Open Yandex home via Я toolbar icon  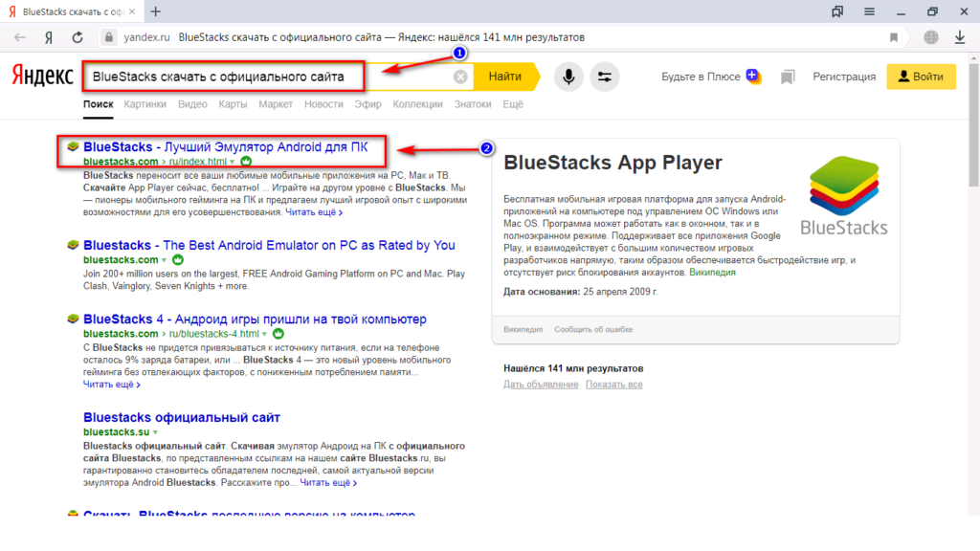(49, 37)
